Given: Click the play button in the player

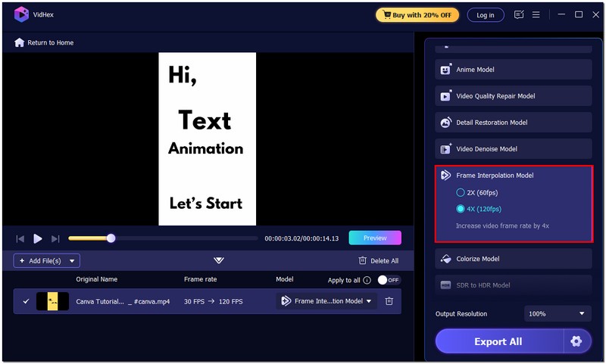Looking at the screenshot, I should (x=38, y=238).
